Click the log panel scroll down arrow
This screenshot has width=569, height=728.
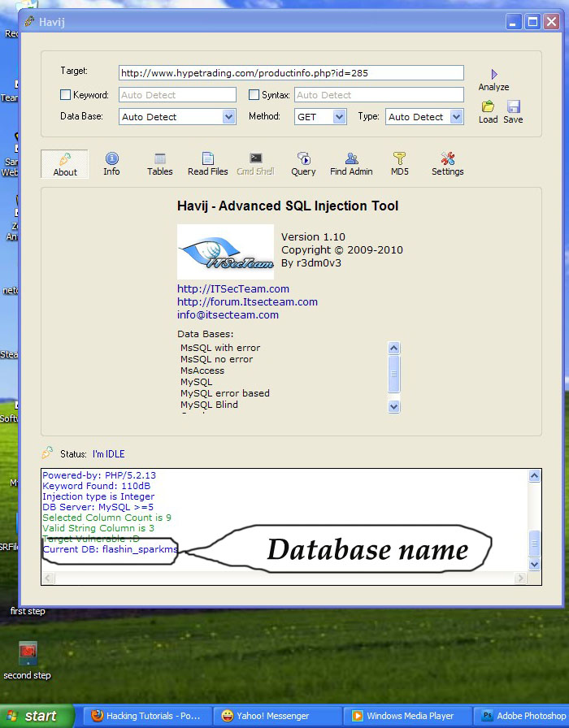click(535, 565)
